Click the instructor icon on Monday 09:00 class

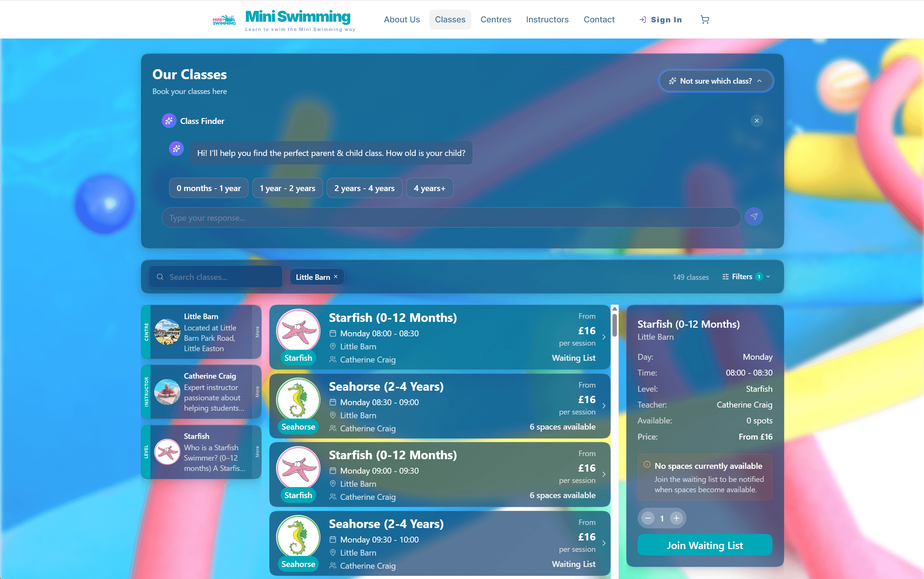[332, 497]
